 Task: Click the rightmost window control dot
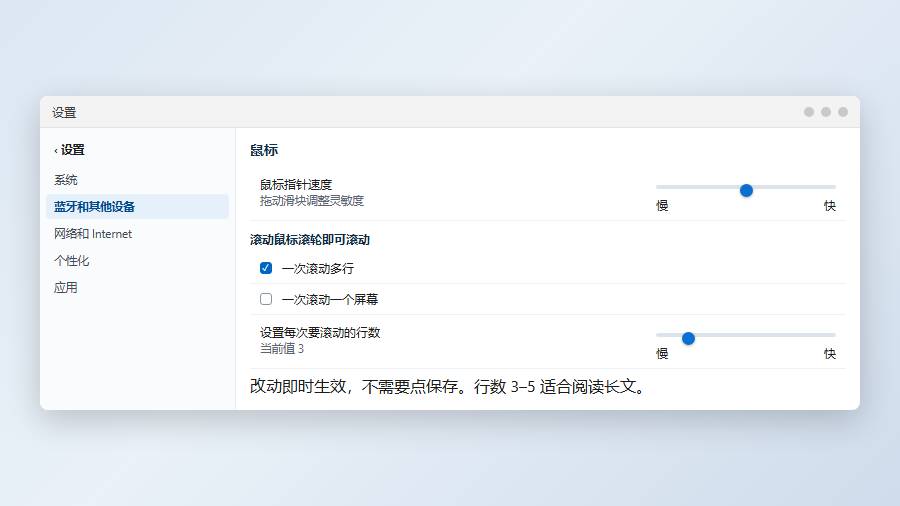pos(843,112)
